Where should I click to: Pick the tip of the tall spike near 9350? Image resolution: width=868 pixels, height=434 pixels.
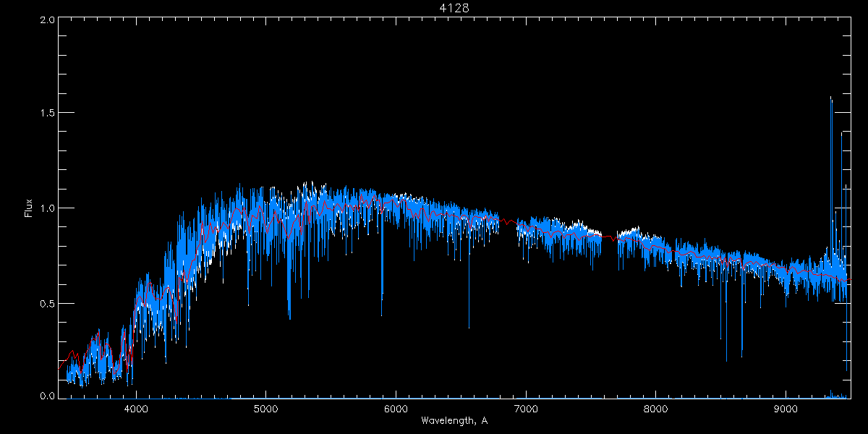pos(830,97)
